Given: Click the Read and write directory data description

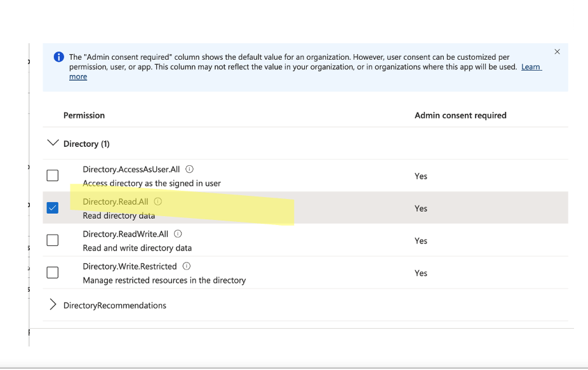Looking at the screenshot, I should (137, 248).
